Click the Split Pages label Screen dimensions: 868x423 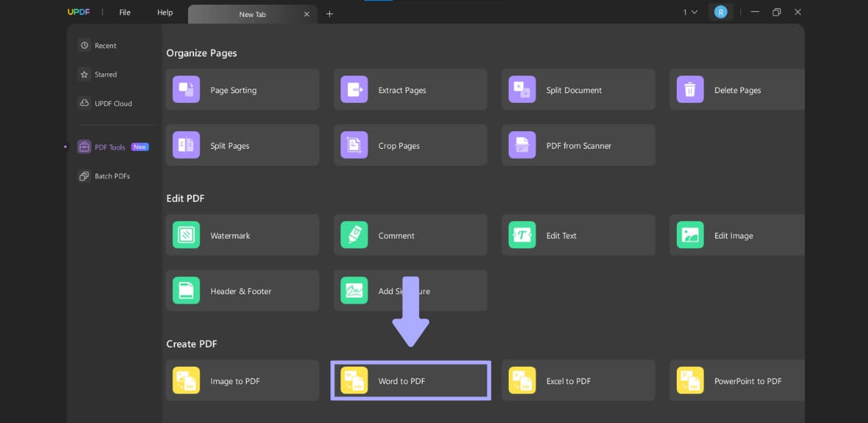click(x=230, y=146)
